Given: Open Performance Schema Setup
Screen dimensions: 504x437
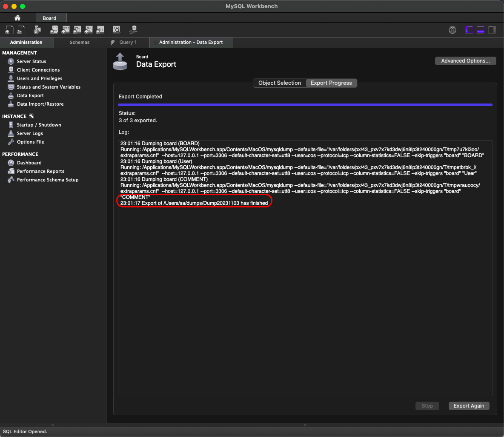Looking at the screenshot, I should click(x=48, y=180).
